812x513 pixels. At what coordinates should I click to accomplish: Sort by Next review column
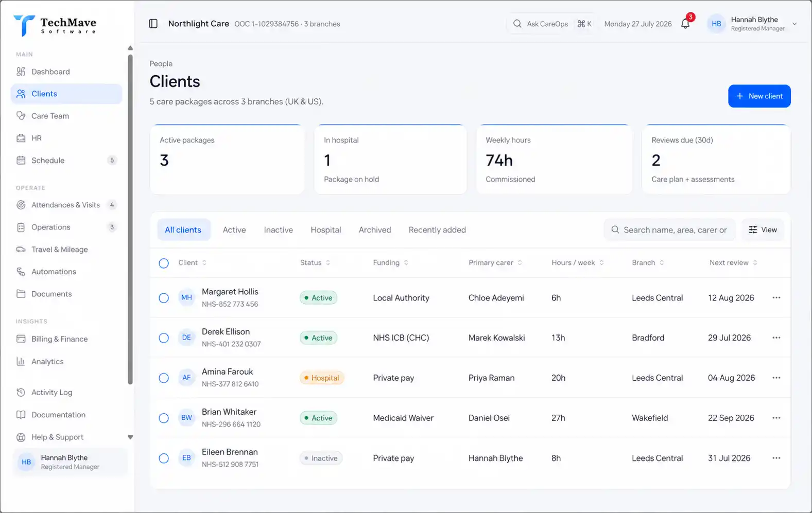click(734, 262)
